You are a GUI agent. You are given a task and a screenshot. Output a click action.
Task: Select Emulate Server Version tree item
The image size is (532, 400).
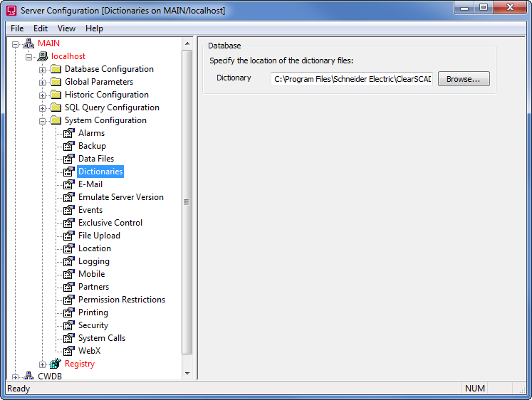[x=120, y=197]
